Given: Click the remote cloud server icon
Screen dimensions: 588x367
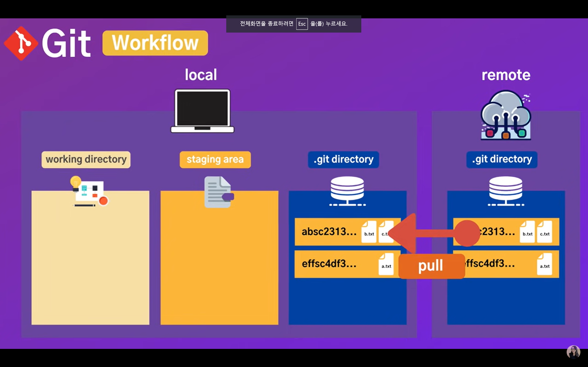Looking at the screenshot, I should click(506, 115).
